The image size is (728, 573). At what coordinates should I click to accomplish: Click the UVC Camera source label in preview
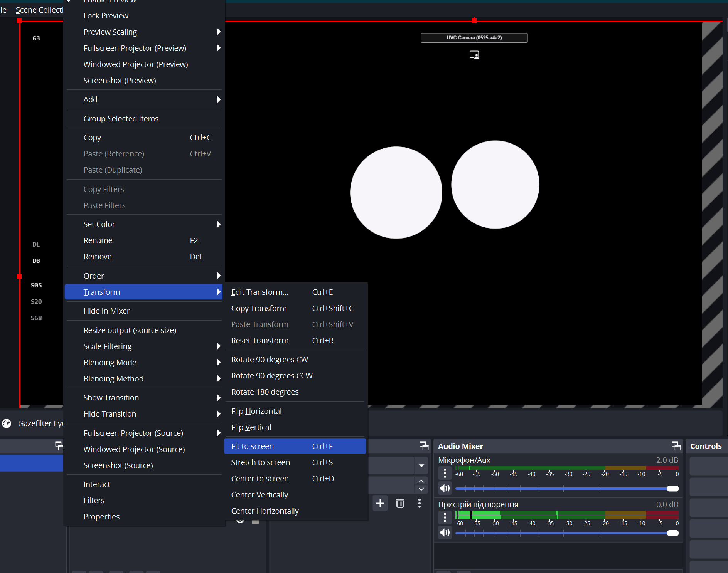pos(474,38)
